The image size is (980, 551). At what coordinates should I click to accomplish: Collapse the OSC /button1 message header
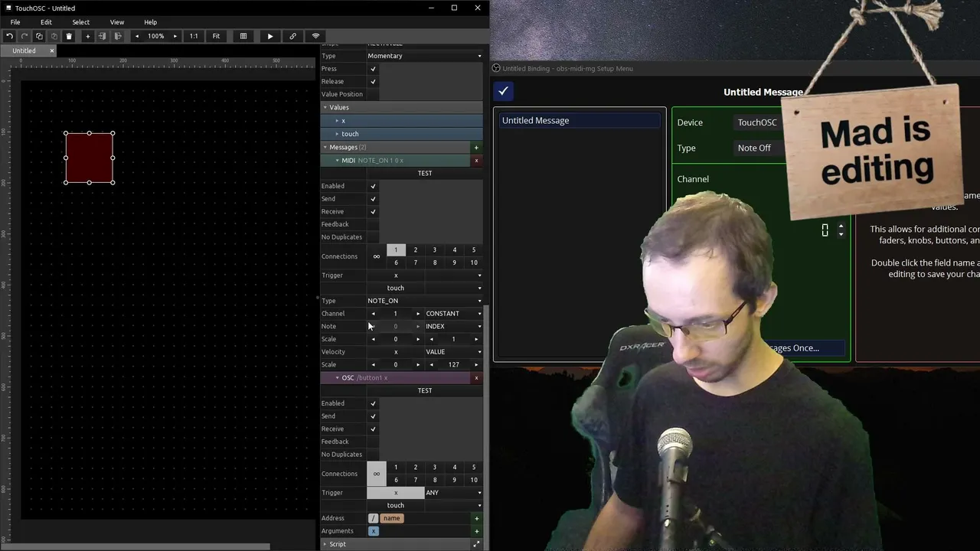(x=337, y=378)
